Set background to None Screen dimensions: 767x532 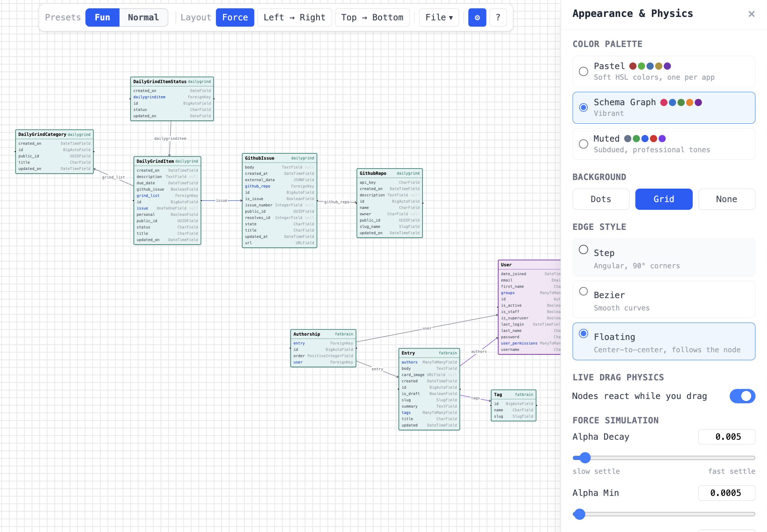[x=726, y=199]
